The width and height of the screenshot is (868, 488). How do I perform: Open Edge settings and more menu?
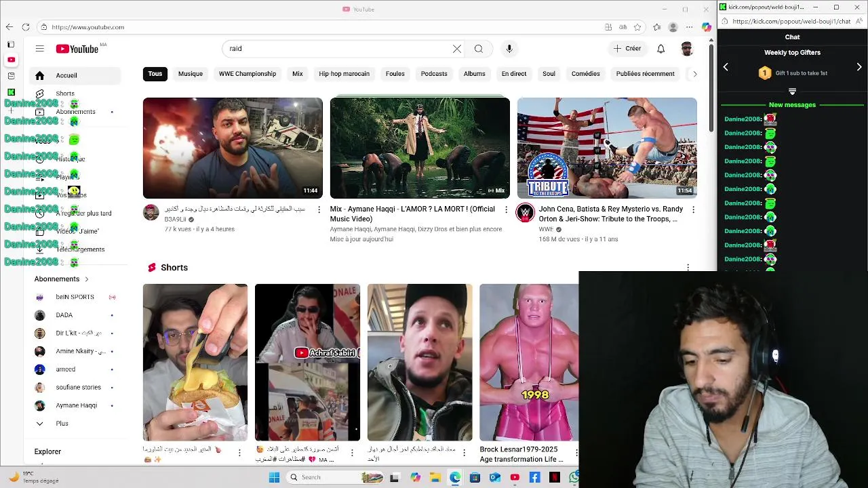pos(690,27)
